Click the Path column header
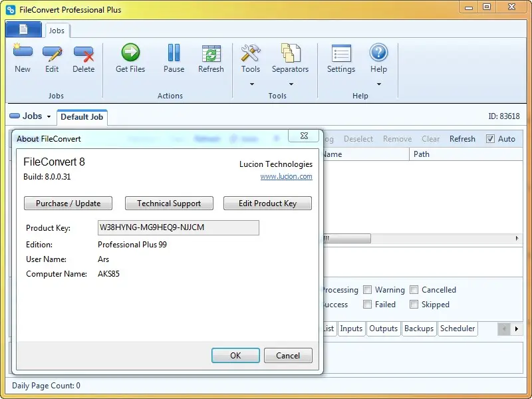Viewport: 532px width, 399px height. coord(466,154)
